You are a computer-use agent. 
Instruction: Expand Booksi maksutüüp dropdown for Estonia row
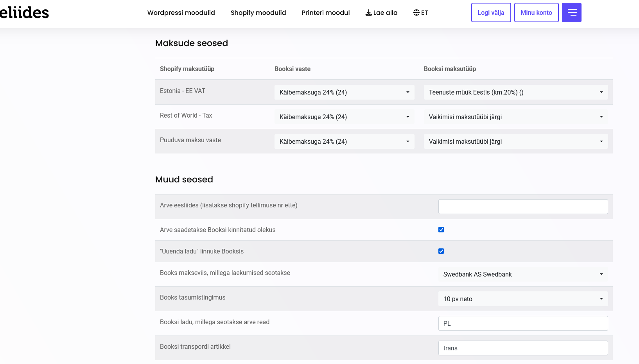pos(515,92)
